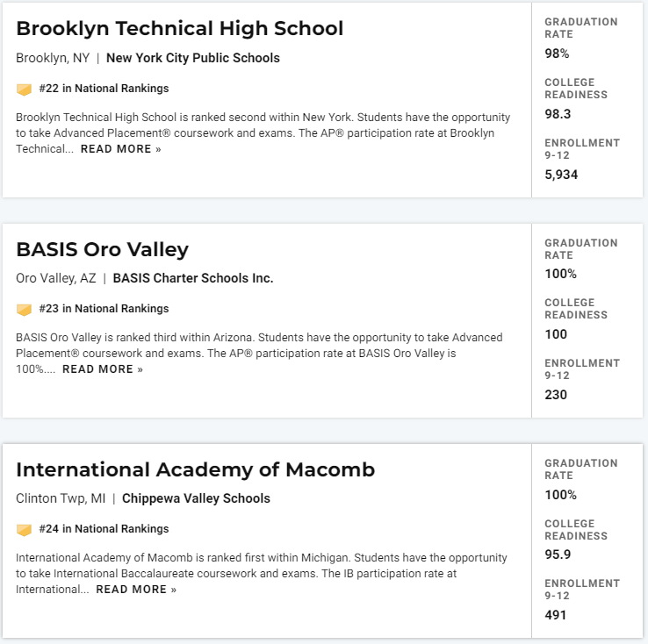Open the BASIS Oro Valley title link
Screen dimensions: 648x644
(102, 250)
